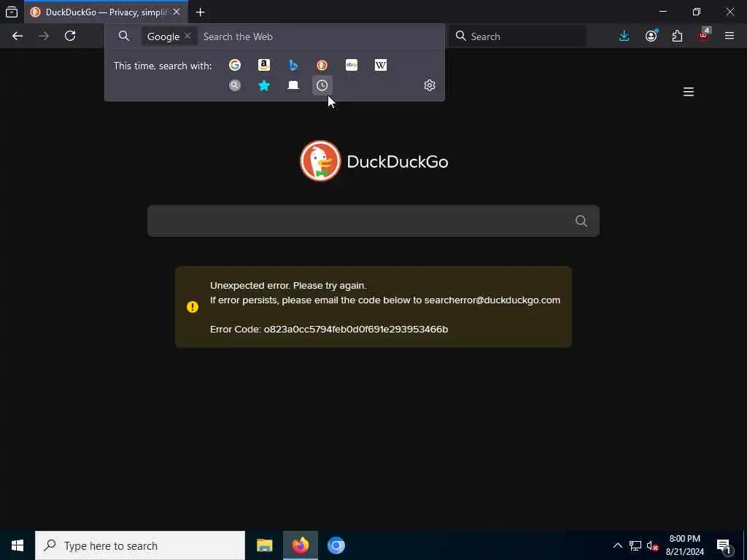Click the DuckDuckGo search magnifier button
This screenshot has height=560, width=747.
[581, 221]
